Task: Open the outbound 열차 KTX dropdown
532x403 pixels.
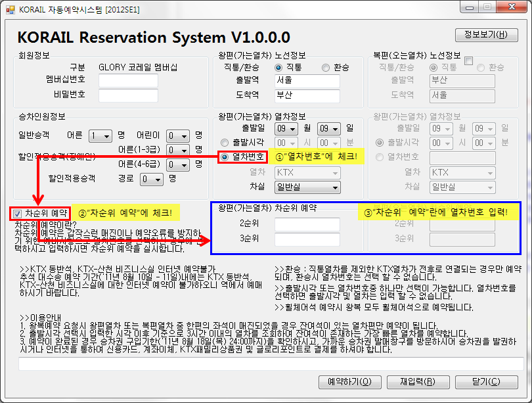Action: click(x=307, y=173)
